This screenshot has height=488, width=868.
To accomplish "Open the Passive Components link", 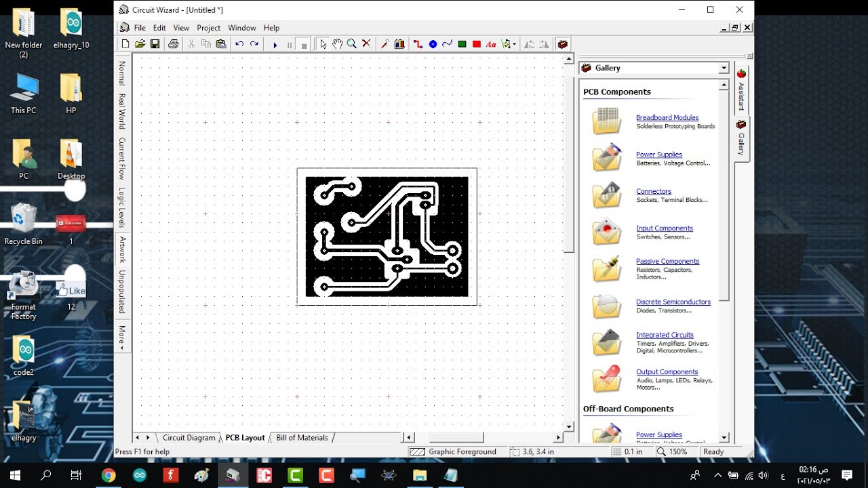I will point(668,261).
